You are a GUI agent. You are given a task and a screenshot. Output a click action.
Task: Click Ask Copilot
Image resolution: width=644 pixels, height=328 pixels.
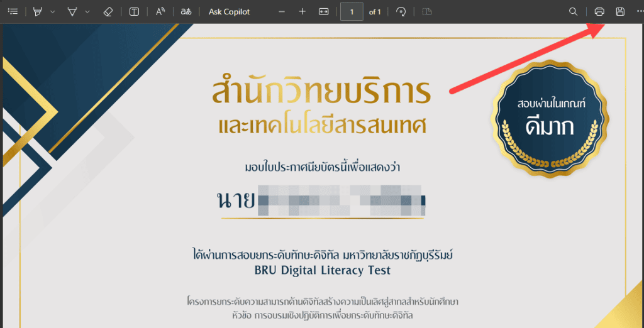(229, 12)
